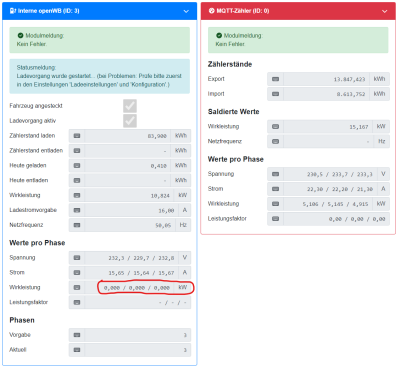
Task: Click the green check icon in MQTT-Zähler Modulmeldung
Action: click(219, 35)
